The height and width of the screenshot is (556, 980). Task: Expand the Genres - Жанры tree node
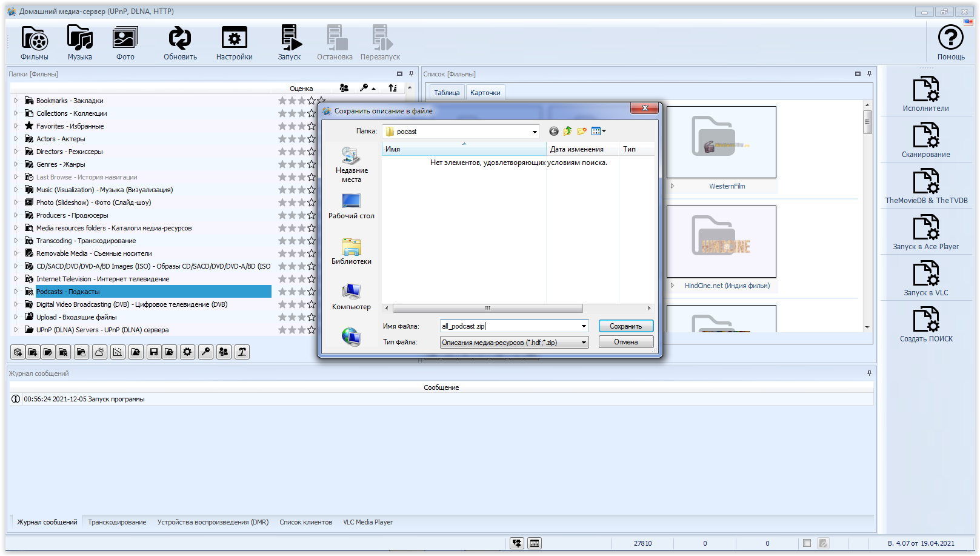click(16, 164)
